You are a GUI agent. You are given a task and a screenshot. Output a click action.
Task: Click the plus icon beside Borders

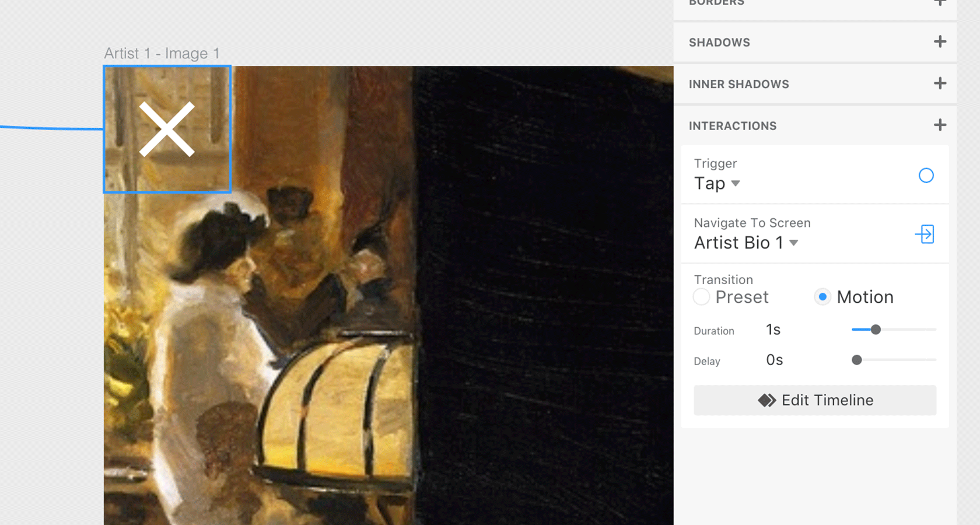coord(940,3)
